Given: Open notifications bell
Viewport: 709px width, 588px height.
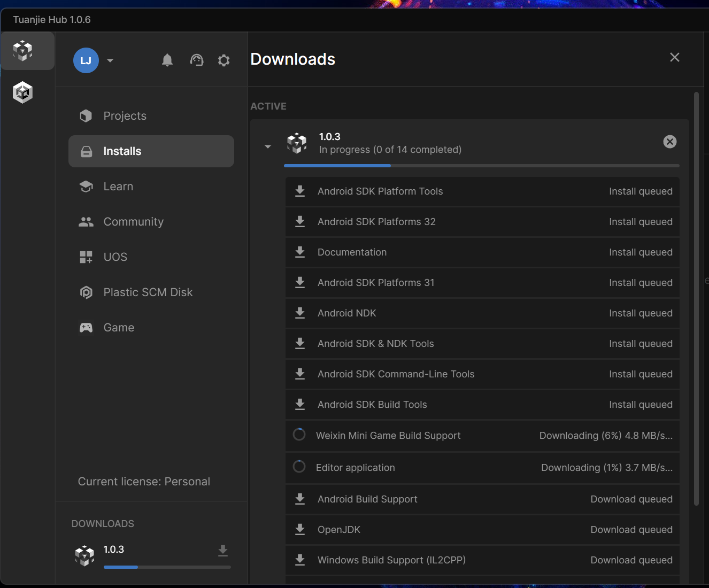Looking at the screenshot, I should click(167, 60).
